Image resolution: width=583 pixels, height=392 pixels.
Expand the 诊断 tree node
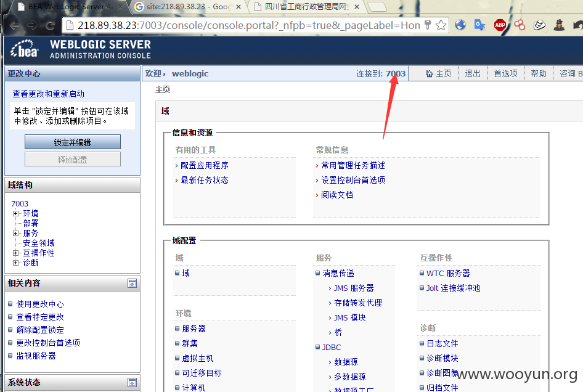coord(15,263)
